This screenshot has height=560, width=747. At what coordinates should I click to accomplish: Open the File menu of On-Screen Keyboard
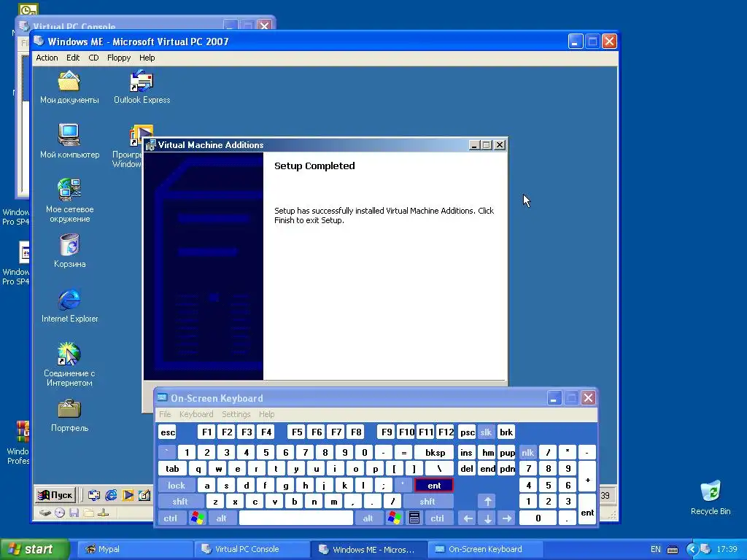[x=165, y=414]
